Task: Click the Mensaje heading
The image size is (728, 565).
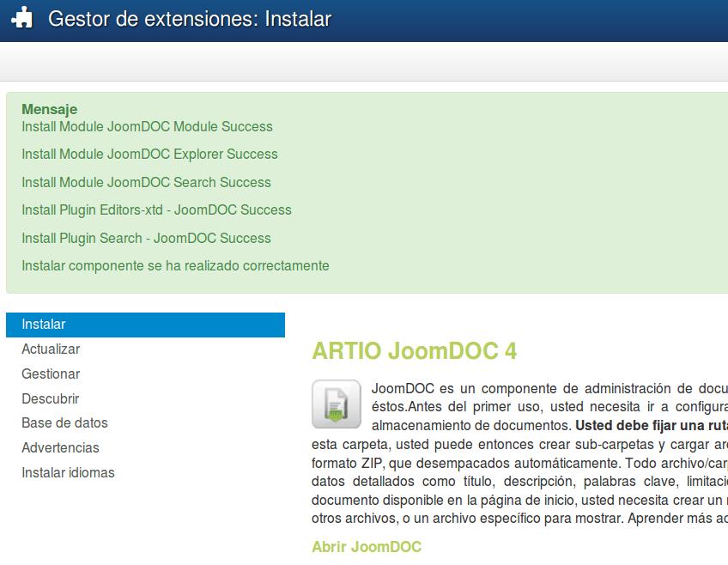Action: pos(50,109)
